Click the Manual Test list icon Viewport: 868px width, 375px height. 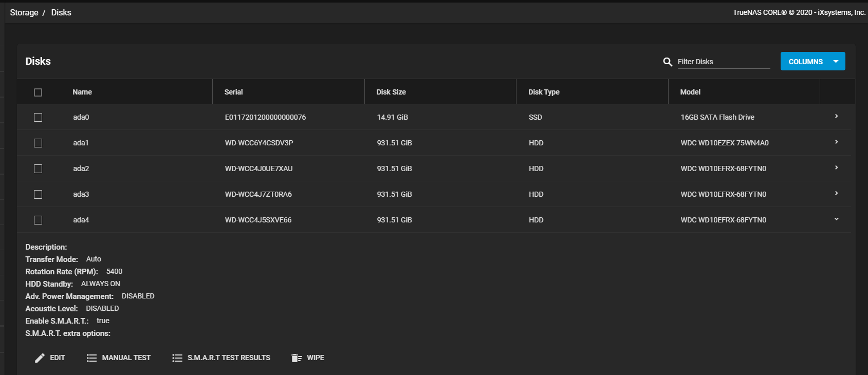[x=91, y=358]
